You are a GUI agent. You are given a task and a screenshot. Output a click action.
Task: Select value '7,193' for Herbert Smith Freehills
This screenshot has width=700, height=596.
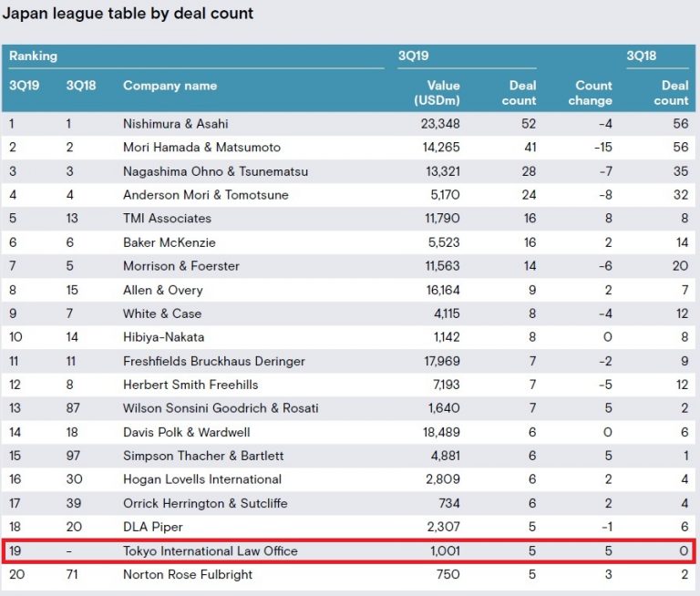point(447,385)
